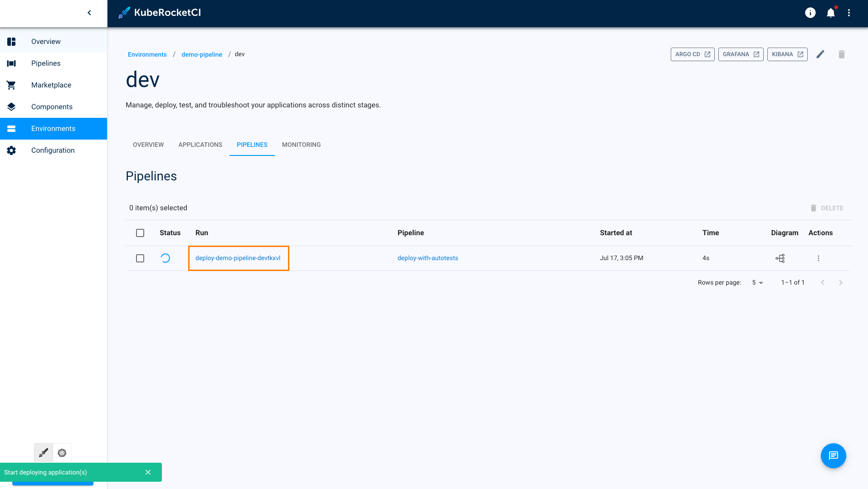Open the Pipelines section in the sidebar
This screenshot has height=489, width=868.
pyautogui.click(x=45, y=63)
